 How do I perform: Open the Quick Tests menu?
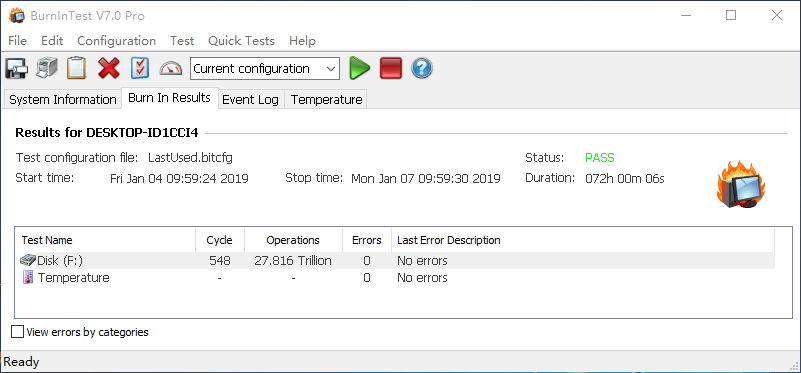click(241, 41)
